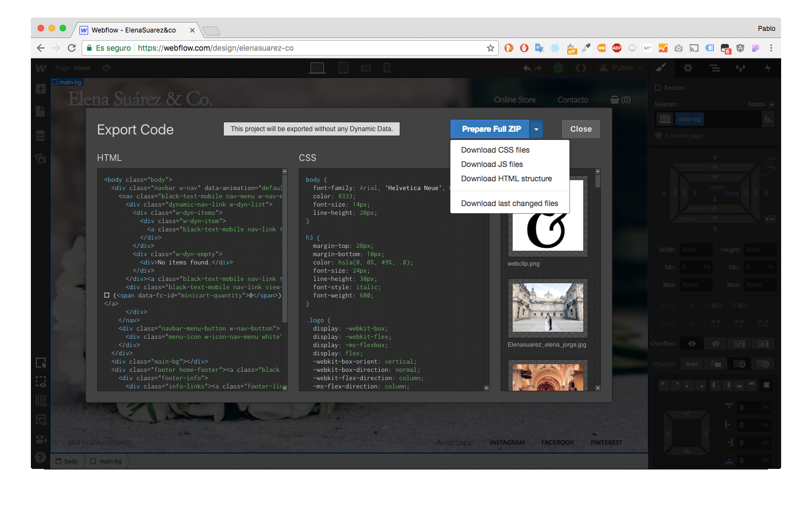This screenshot has width=812, height=513.
Task: Switch to mobile landscape breakpoint view
Action: click(x=366, y=68)
